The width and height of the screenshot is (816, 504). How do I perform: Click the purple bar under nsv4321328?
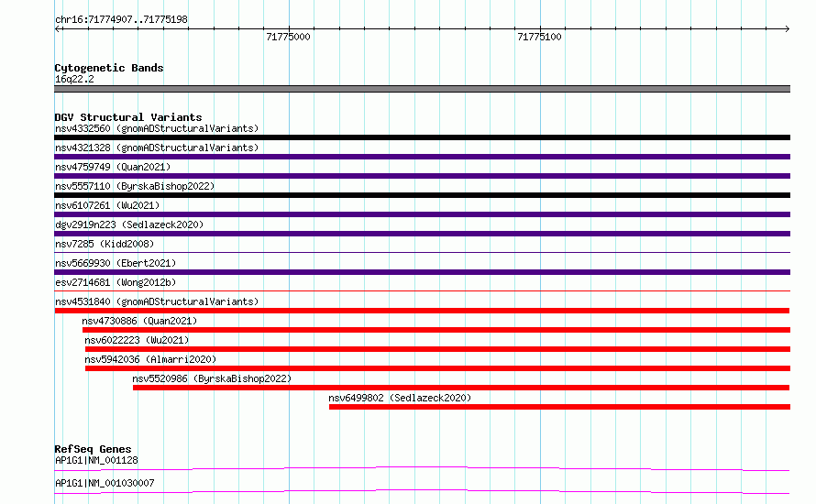pos(422,157)
